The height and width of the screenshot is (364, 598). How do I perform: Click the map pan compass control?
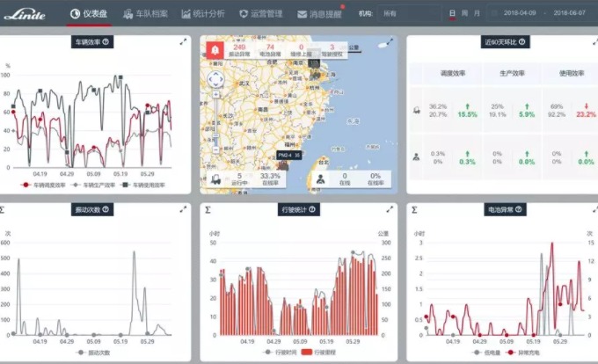pos(215,79)
